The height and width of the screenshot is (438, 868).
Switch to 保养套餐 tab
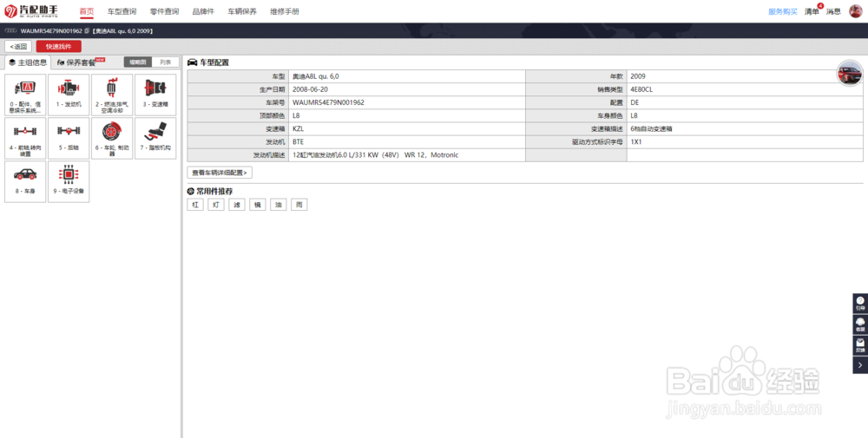coord(80,62)
